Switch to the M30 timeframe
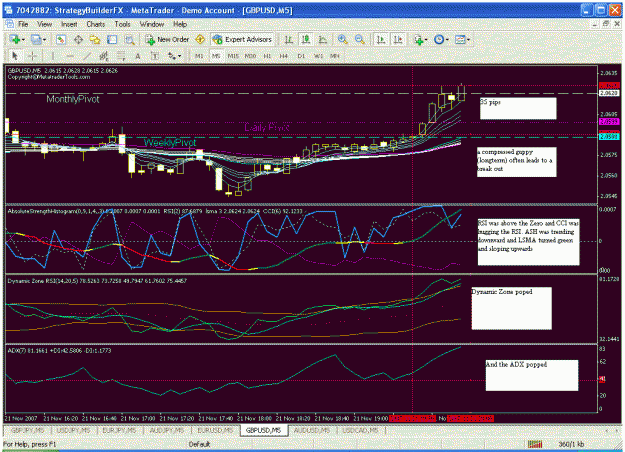 coord(250,56)
